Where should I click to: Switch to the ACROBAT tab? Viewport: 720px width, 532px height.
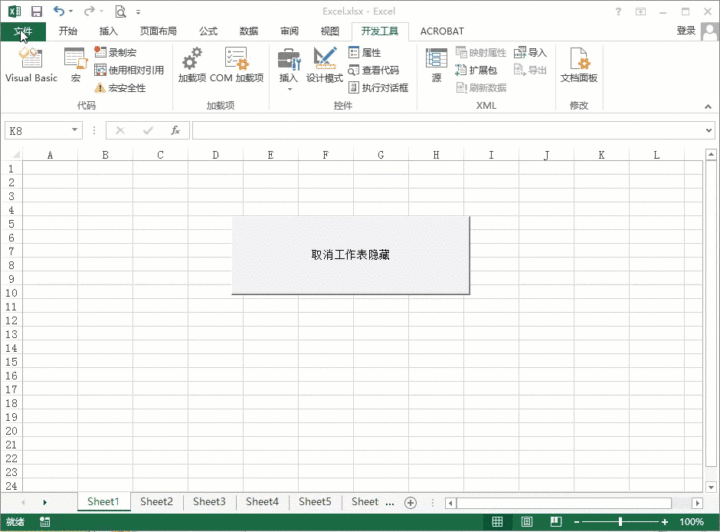point(442,31)
